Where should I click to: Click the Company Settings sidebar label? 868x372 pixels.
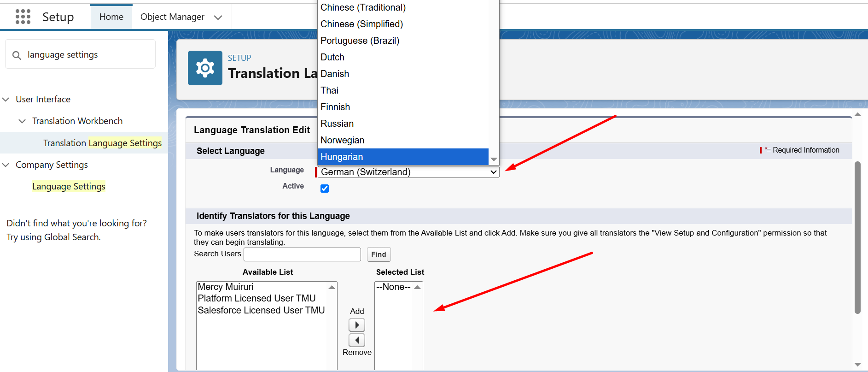tap(52, 165)
